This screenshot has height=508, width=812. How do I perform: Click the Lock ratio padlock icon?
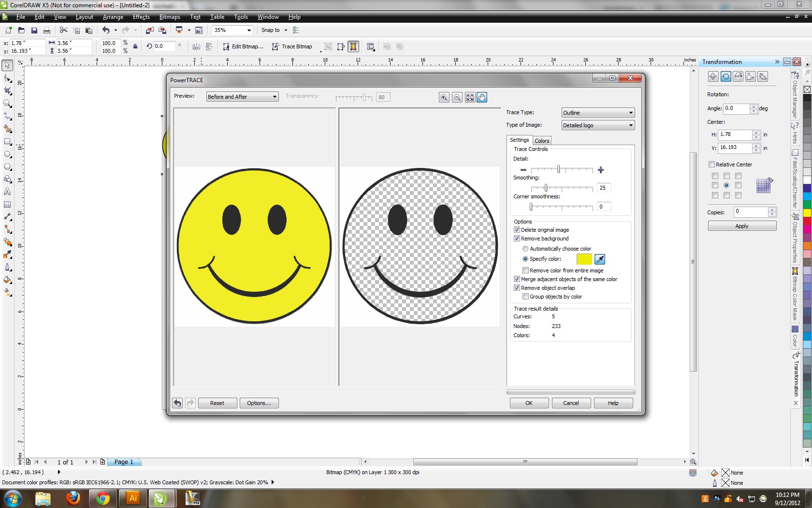click(x=135, y=46)
